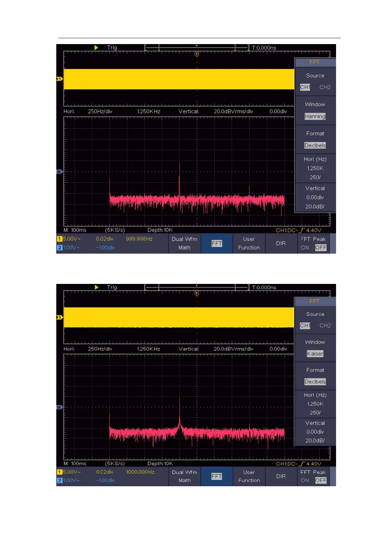Select highlighted FFT tab in Kaiser screenshot
The image size is (392, 554).
[217, 476]
